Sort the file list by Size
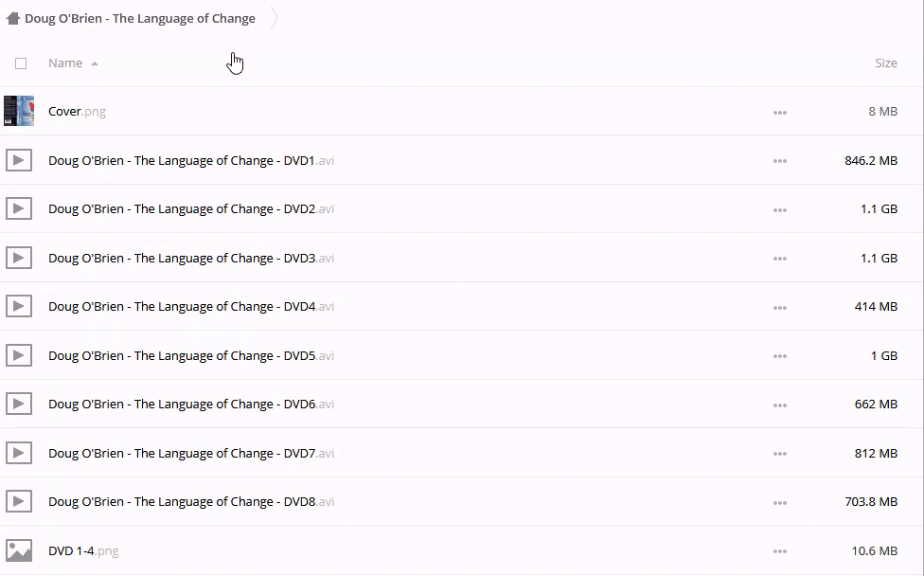This screenshot has height=576, width=924. pos(885,63)
